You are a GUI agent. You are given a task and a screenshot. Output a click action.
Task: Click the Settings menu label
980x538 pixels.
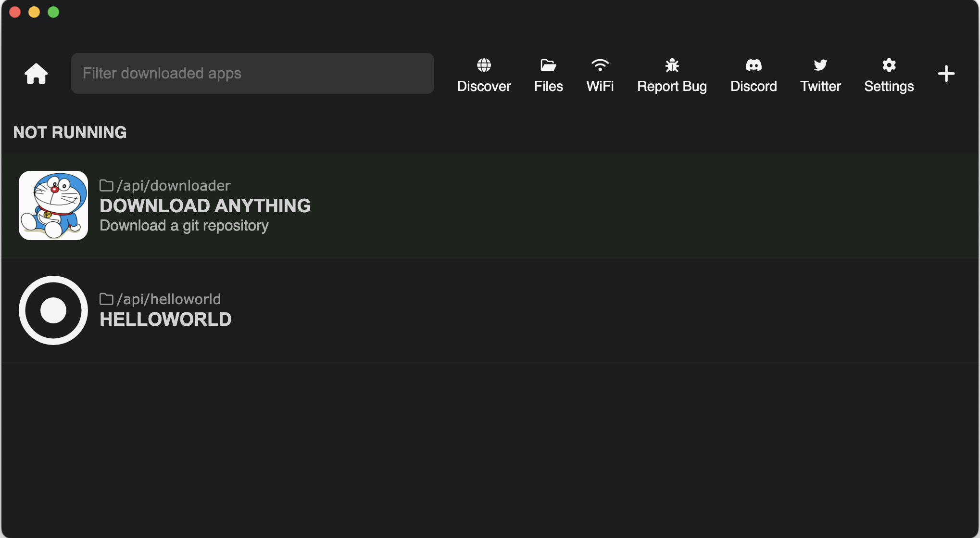(889, 87)
